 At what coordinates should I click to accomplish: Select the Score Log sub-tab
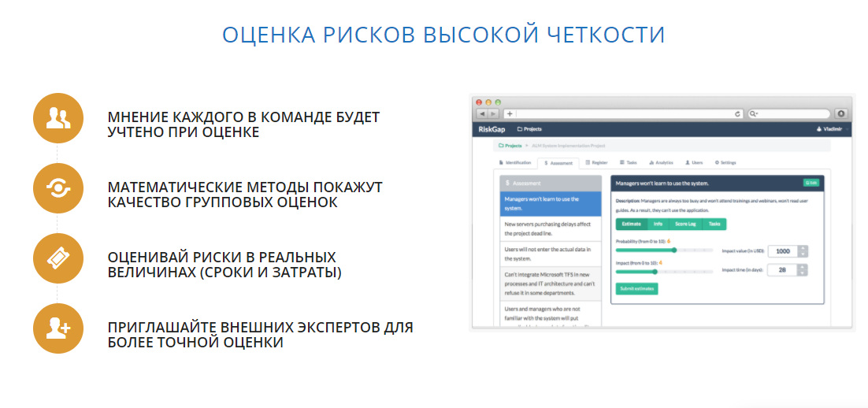click(686, 224)
